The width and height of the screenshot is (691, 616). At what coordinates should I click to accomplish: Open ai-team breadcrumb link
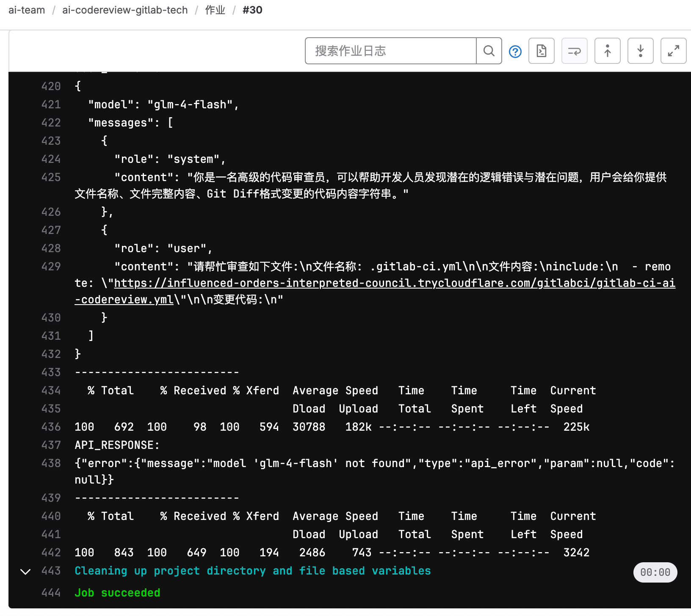coord(27,10)
